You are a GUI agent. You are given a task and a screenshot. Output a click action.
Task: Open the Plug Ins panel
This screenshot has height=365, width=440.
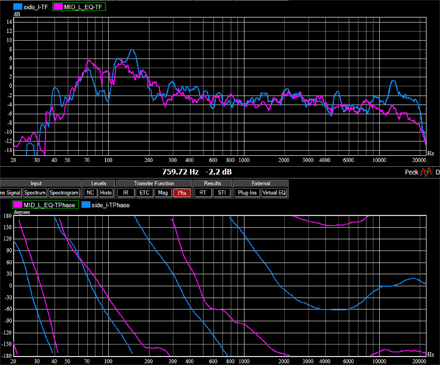pyautogui.click(x=247, y=193)
